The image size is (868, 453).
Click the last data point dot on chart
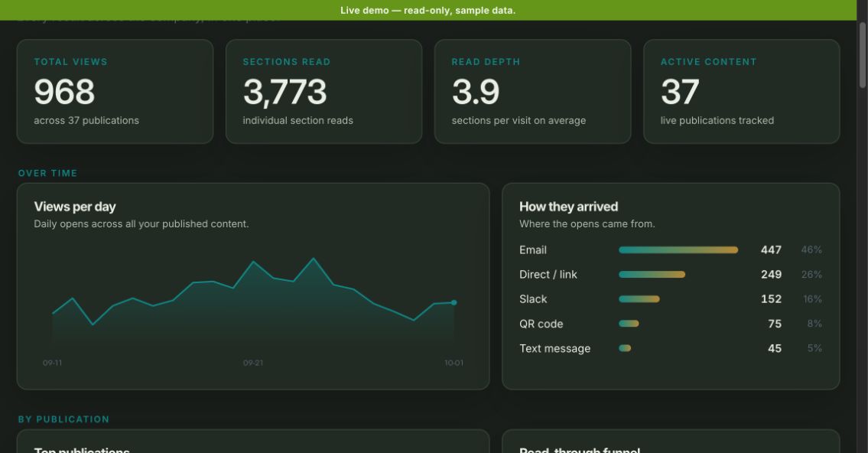(454, 302)
